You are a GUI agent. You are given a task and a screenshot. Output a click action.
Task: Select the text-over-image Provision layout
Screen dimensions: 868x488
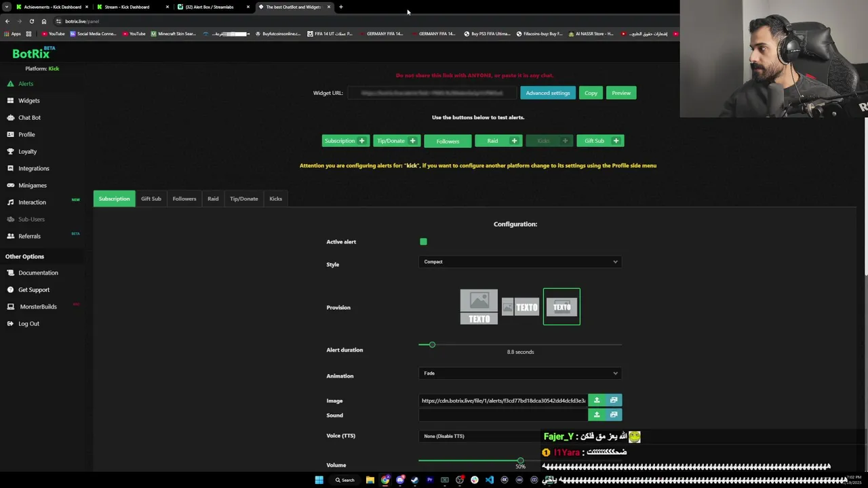[x=561, y=307]
